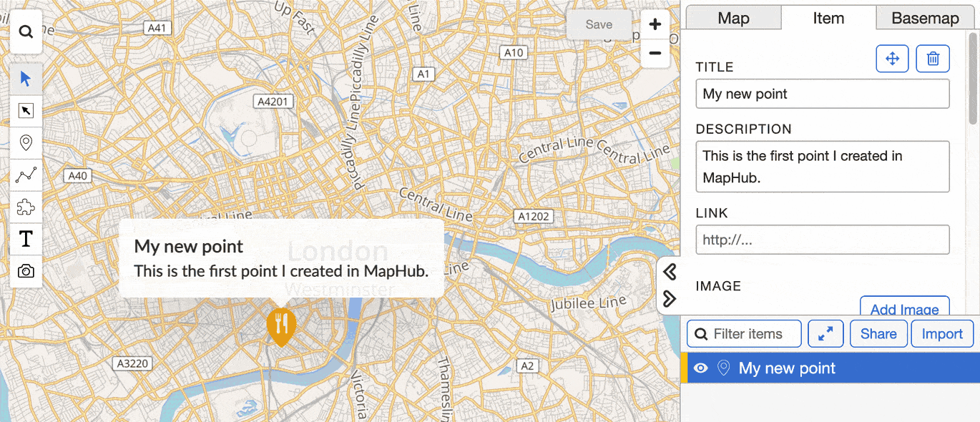Open the map search tool

coord(26,32)
